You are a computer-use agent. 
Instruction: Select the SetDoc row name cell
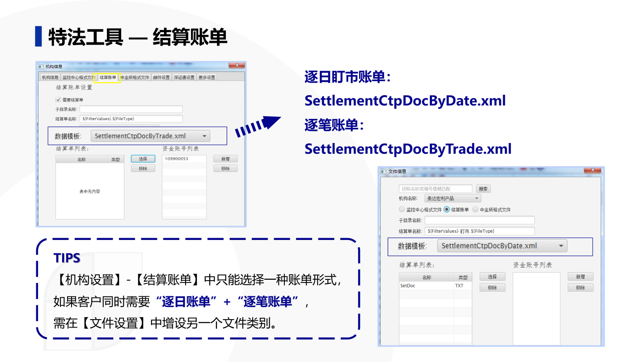pyautogui.click(x=426, y=286)
